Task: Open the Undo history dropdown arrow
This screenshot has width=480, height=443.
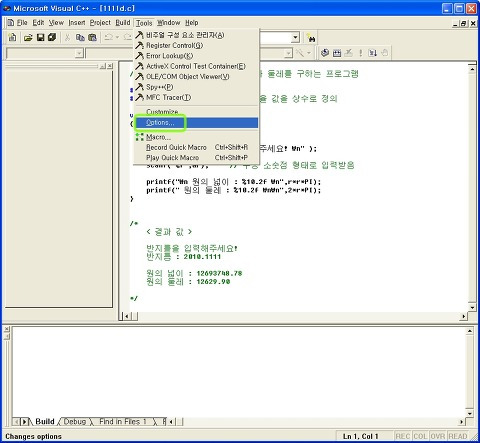Action: tap(117, 37)
